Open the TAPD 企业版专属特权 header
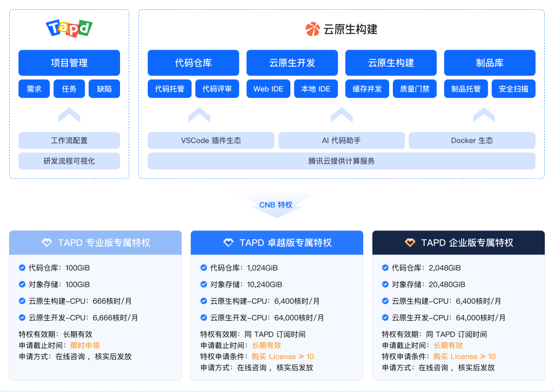 459,243
